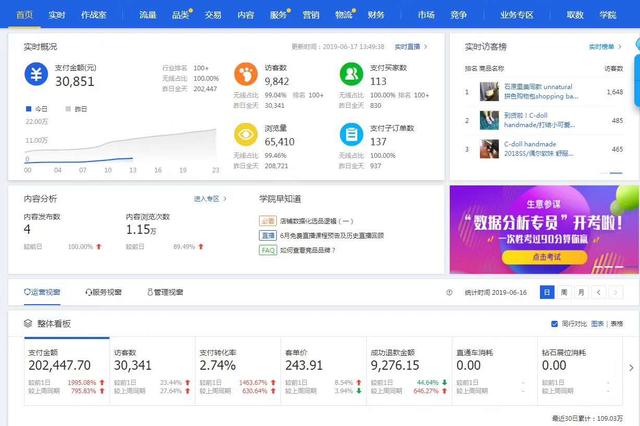Open the 流量 menu item

click(148, 15)
